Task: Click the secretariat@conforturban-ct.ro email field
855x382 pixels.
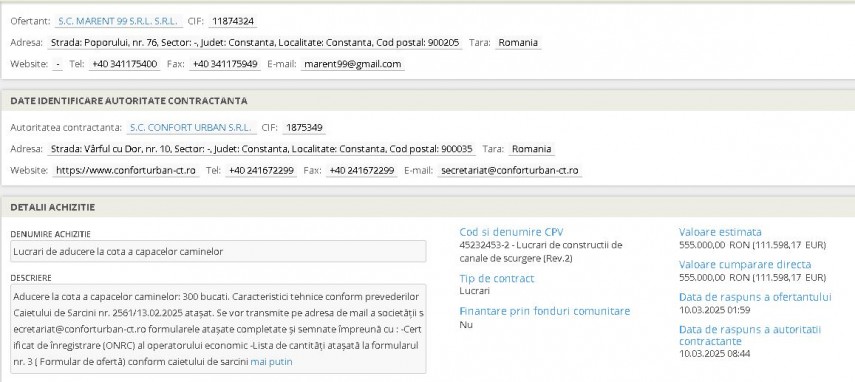Action: (x=510, y=171)
